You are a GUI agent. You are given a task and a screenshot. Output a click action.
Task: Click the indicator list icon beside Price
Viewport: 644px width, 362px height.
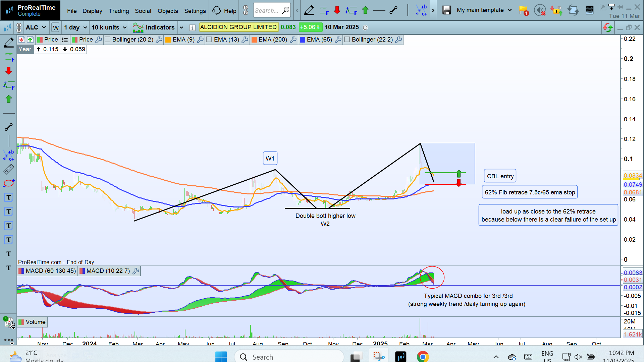point(65,40)
